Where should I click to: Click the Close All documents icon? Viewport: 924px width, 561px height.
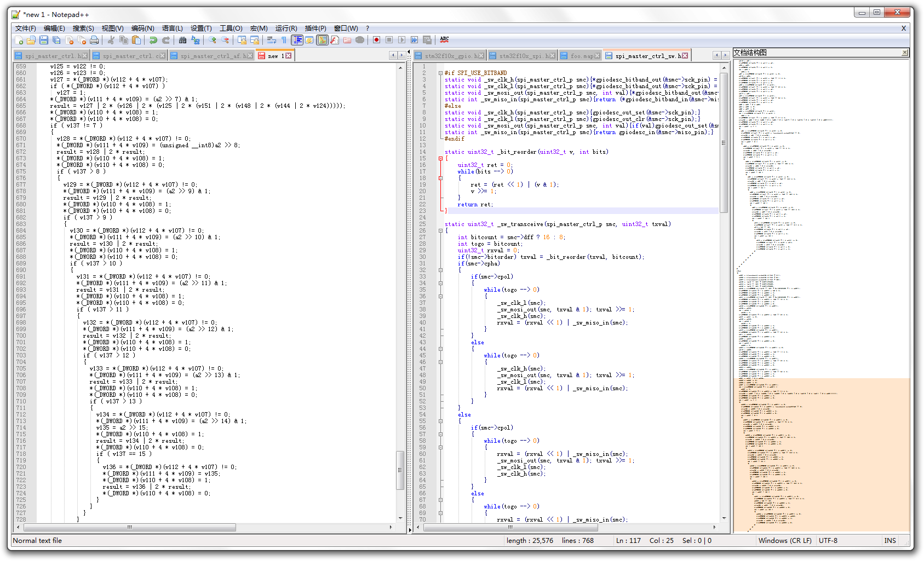tap(82, 40)
